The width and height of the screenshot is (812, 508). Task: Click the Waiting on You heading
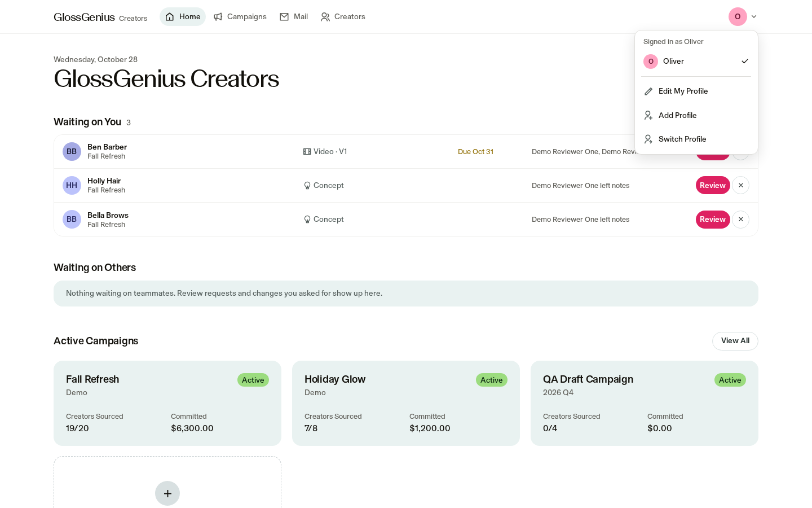pyautogui.click(x=87, y=122)
